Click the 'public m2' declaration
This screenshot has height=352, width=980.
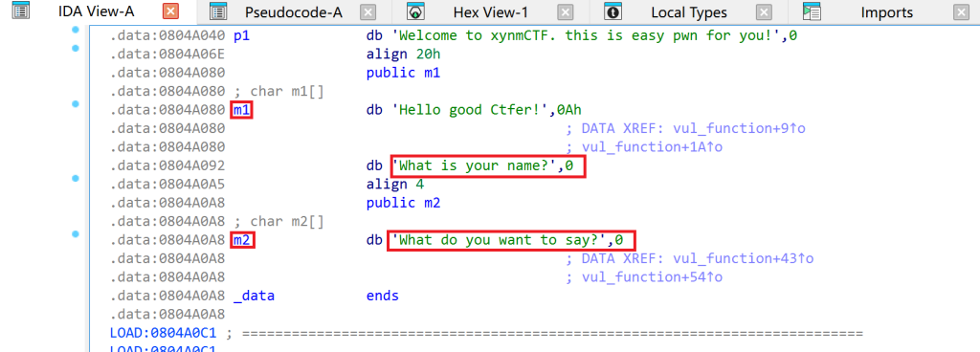coord(403,204)
